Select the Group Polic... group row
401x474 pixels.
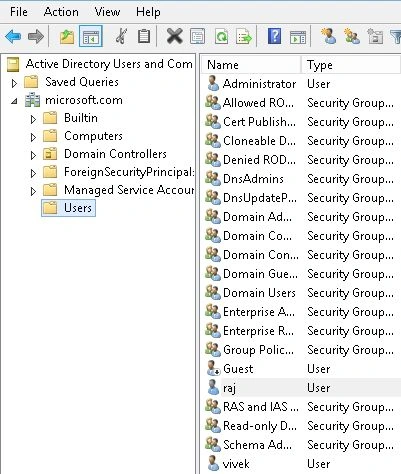(x=302, y=349)
